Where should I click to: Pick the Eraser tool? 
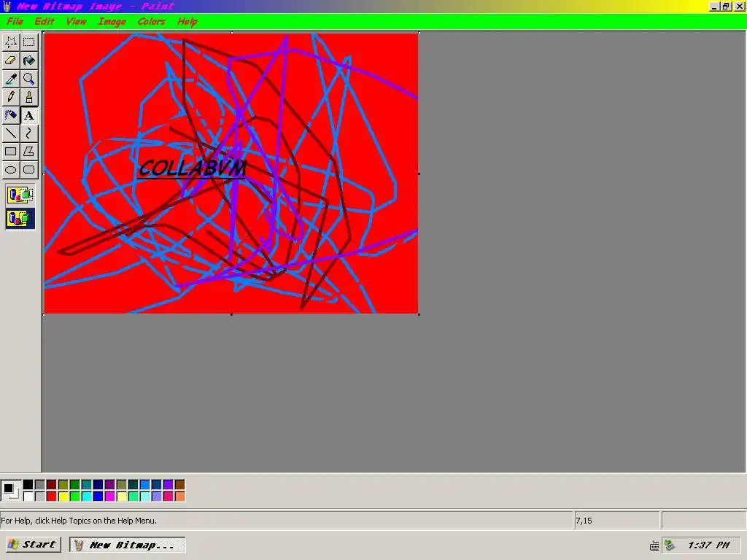tap(11, 61)
